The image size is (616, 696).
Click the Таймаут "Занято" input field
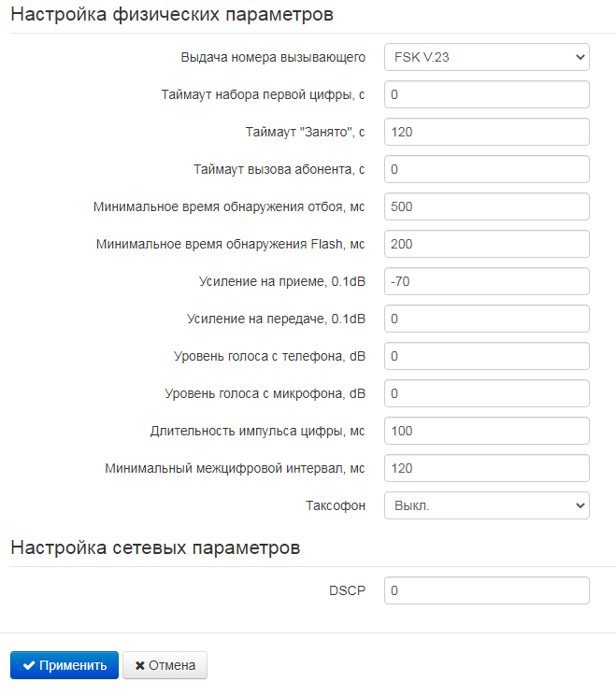[x=486, y=132]
